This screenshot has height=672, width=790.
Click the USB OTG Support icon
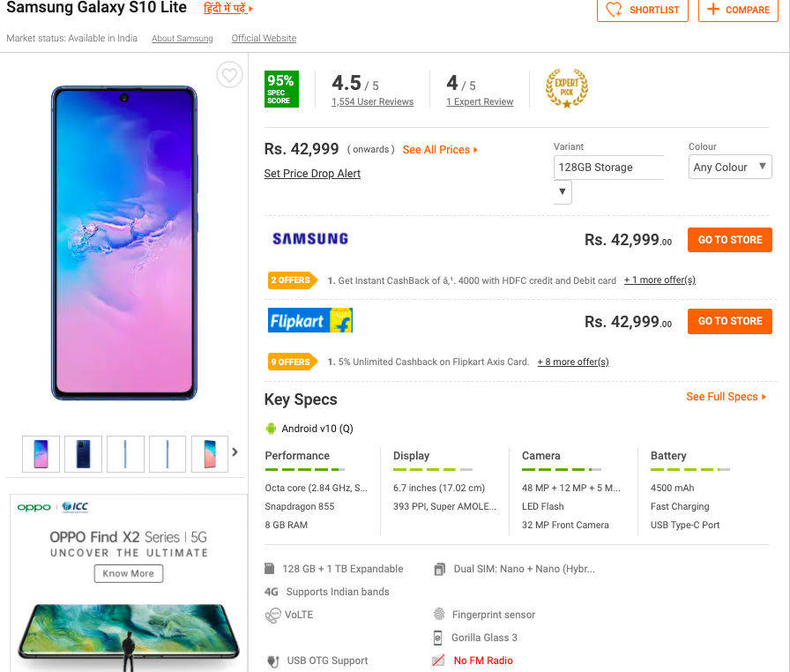pos(272,661)
